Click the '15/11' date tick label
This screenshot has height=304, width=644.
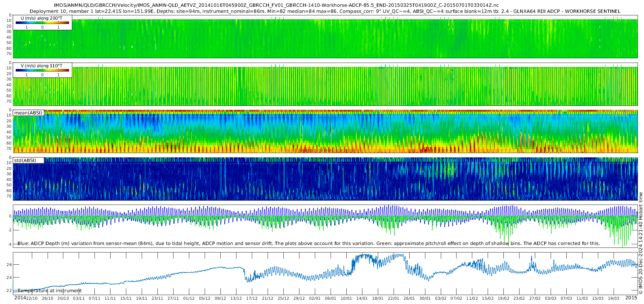(x=126, y=298)
